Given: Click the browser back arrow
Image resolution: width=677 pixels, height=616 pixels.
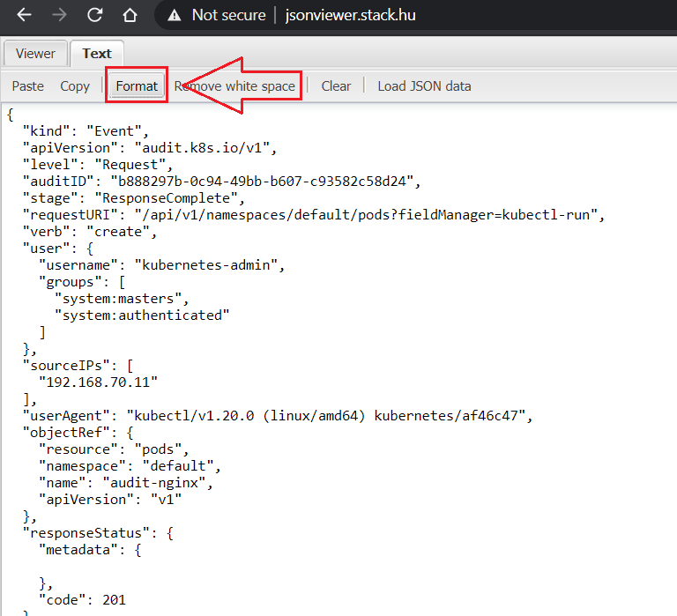Looking at the screenshot, I should [x=25, y=15].
